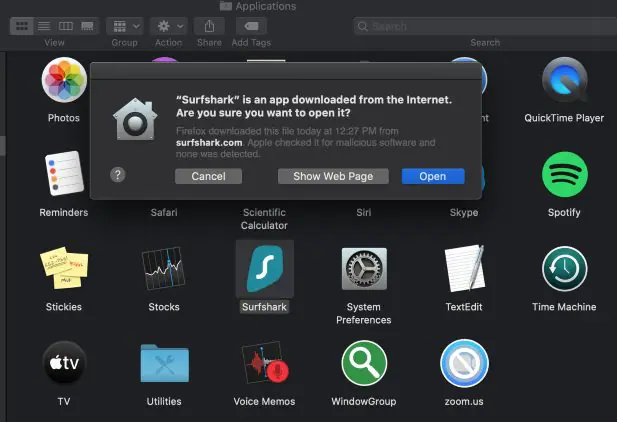The image size is (617, 422).
Task: Open the zoom.us app icon
Action: pyautogui.click(x=464, y=363)
